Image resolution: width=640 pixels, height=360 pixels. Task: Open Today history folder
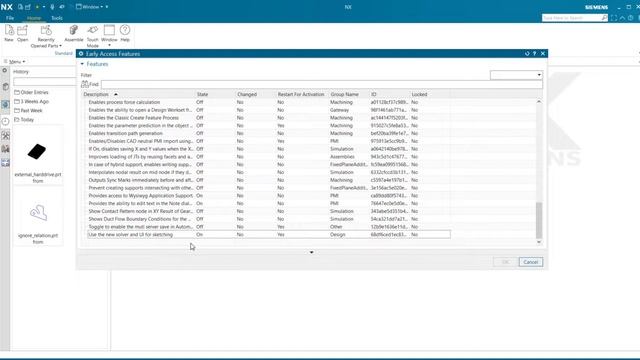point(24,120)
